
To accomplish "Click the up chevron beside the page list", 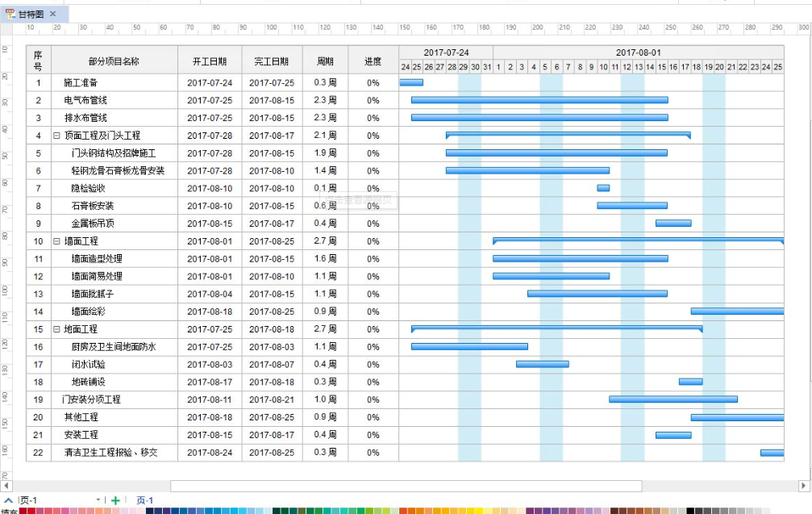I will tap(8, 500).
